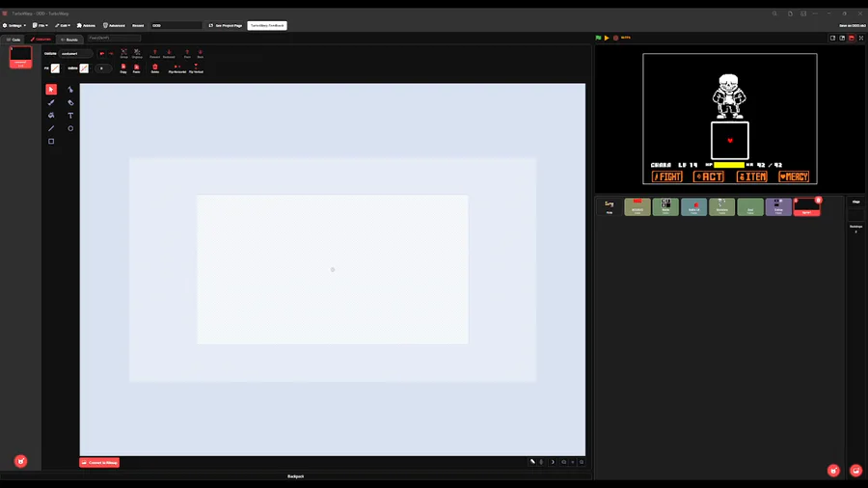Viewport: 868px width, 488px height.
Task: Reset paint canvas zoom
Action: (573, 462)
